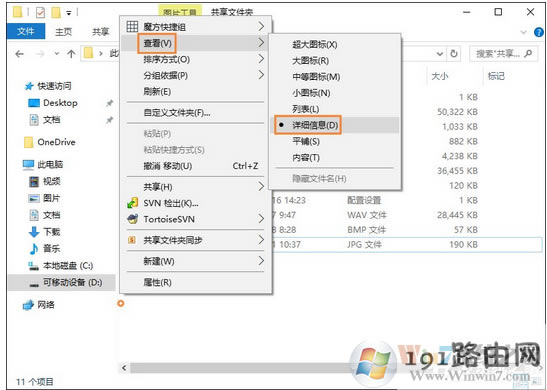The height and width of the screenshot is (390, 547).
Task: Click the SVN 检出 icon
Action: pyautogui.click(x=133, y=203)
